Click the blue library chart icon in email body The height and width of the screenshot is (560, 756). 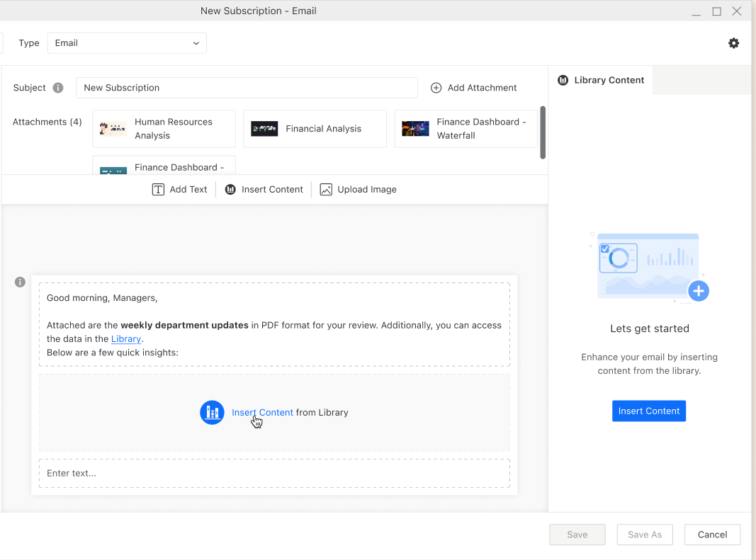click(x=212, y=412)
